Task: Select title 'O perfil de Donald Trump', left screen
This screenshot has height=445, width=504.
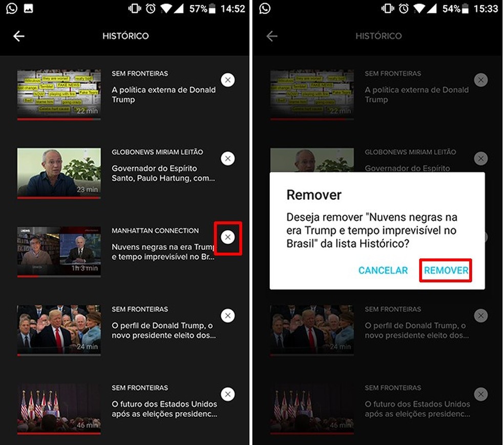Action: (163, 330)
